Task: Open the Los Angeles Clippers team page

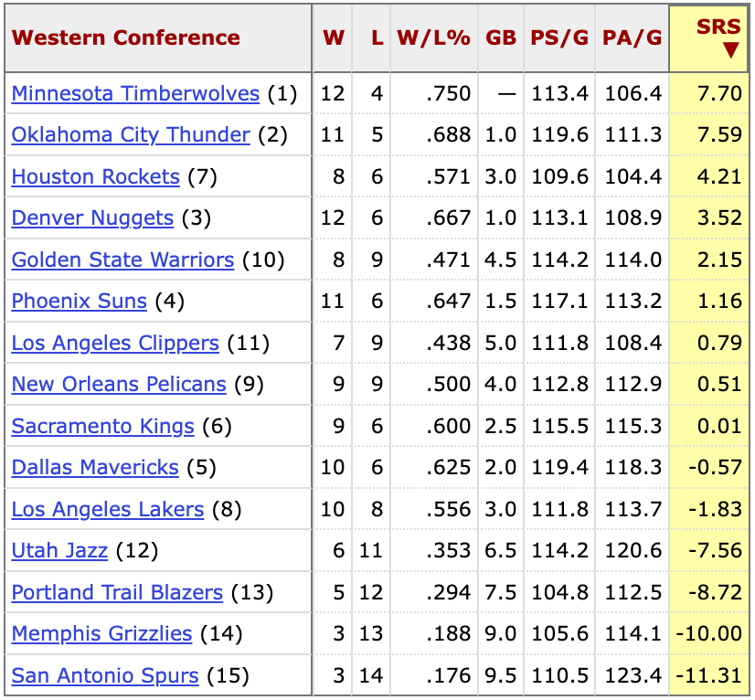Action: click(x=115, y=343)
